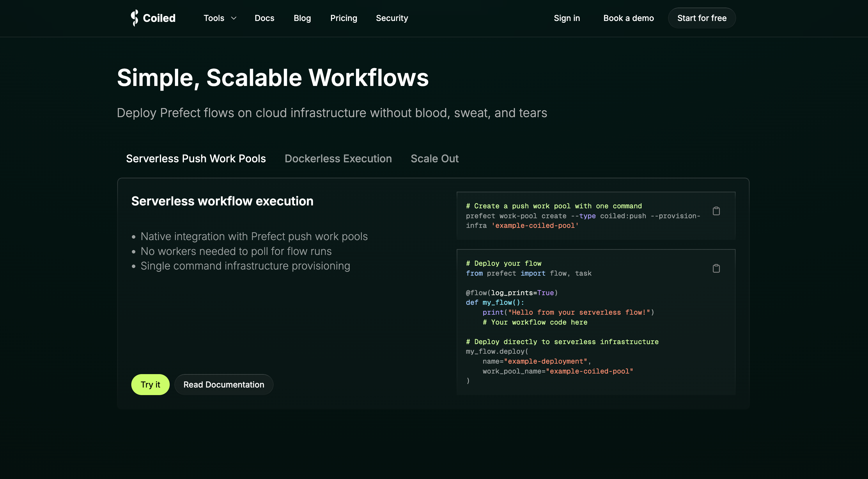Click '# Your workflow code here' comment

(x=535, y=322)
